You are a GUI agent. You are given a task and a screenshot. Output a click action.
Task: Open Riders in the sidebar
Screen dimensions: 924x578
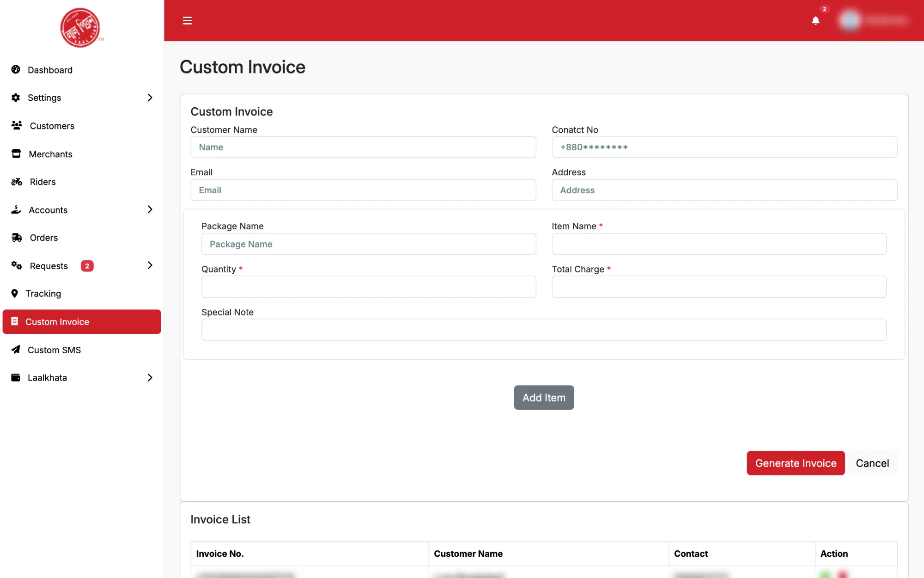click(82, 182)
